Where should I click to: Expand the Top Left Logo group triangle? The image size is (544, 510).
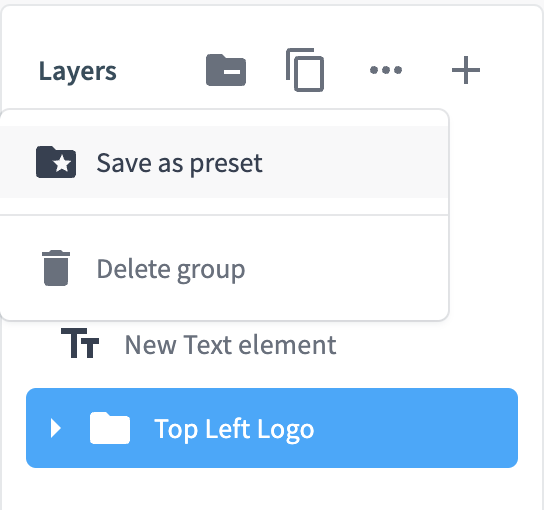coord(56,428)
